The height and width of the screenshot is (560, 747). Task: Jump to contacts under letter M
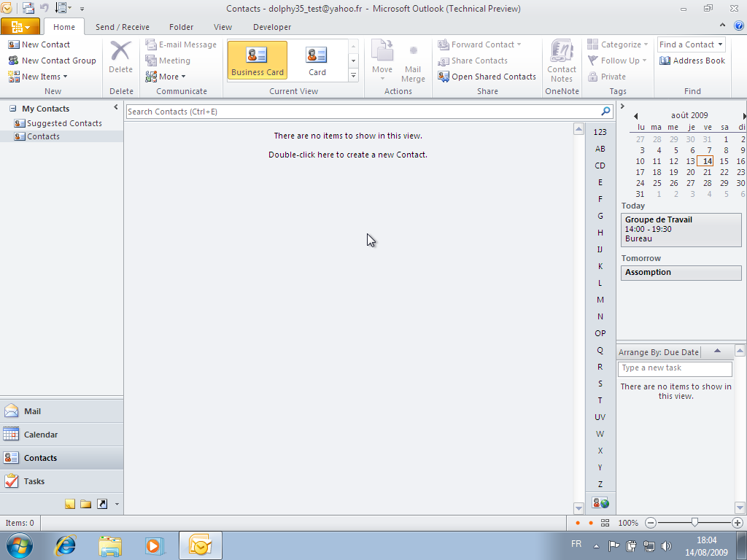(x=600, y=300)
